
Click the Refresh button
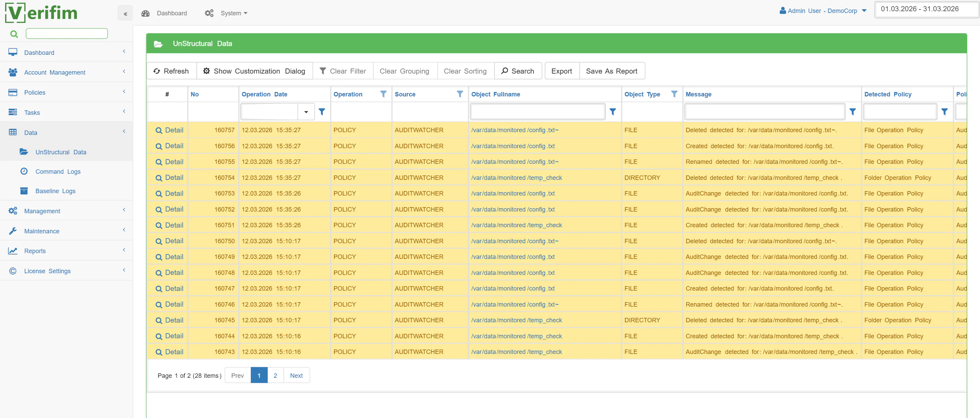click(x=171, y=71)
